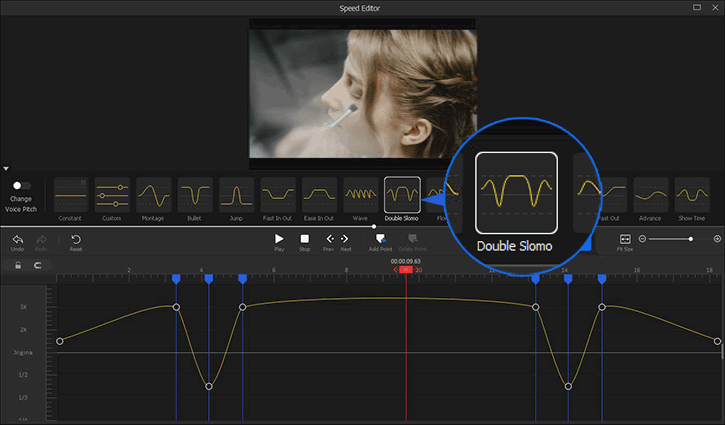Toggle the Change Voice Pitch switch
Viewport: 725px width, 425px height.
tap(21, 185)
